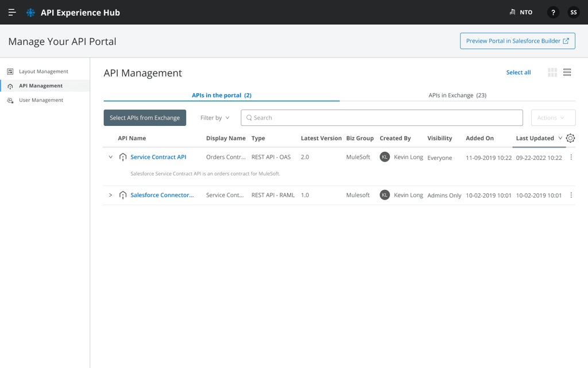Click the API Experience Hub snowflake logo
588x368 pixels.
pos(30,13)
